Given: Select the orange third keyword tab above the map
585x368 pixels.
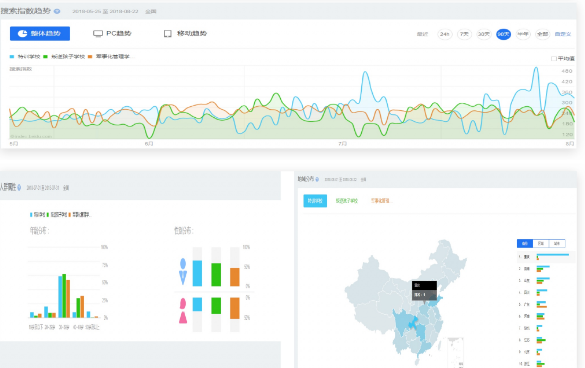Looking at the screenshot, I should [x=381, y=201].
